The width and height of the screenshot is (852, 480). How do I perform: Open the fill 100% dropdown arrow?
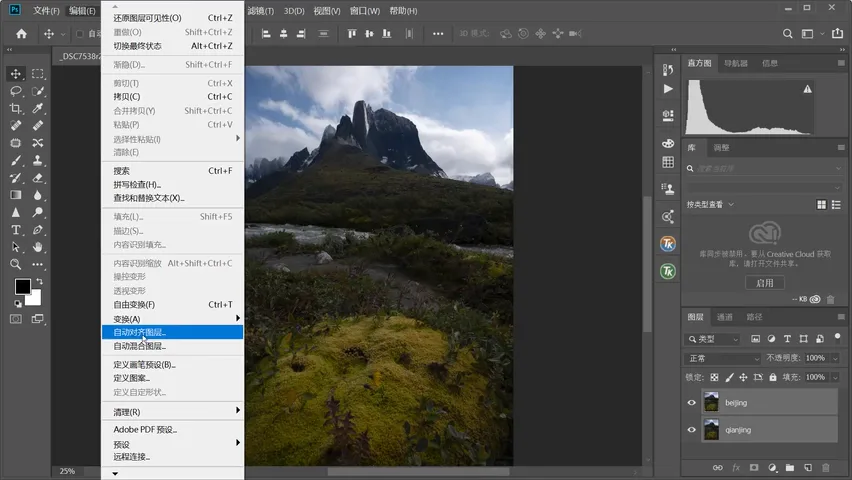pos(835,377)
